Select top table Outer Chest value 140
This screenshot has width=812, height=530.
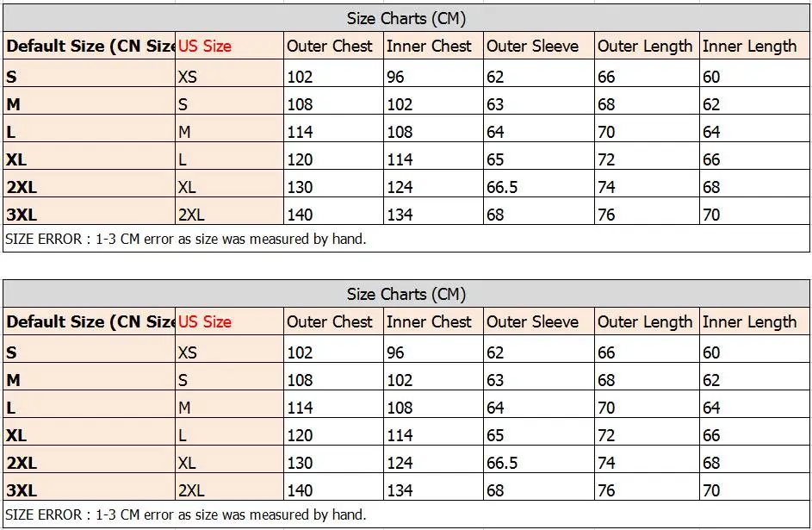[x=300, y=215]
